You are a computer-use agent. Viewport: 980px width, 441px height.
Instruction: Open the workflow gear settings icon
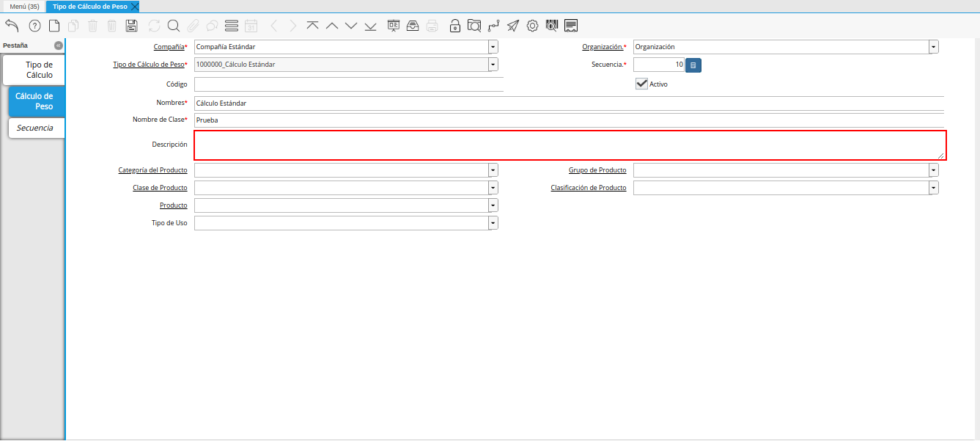coord(532,26)
